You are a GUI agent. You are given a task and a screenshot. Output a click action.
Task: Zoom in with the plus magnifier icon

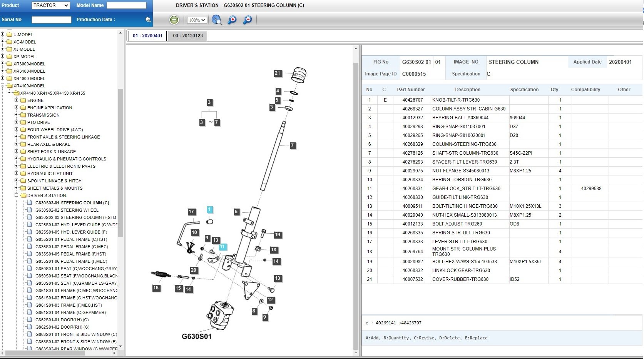coord(232,20)
